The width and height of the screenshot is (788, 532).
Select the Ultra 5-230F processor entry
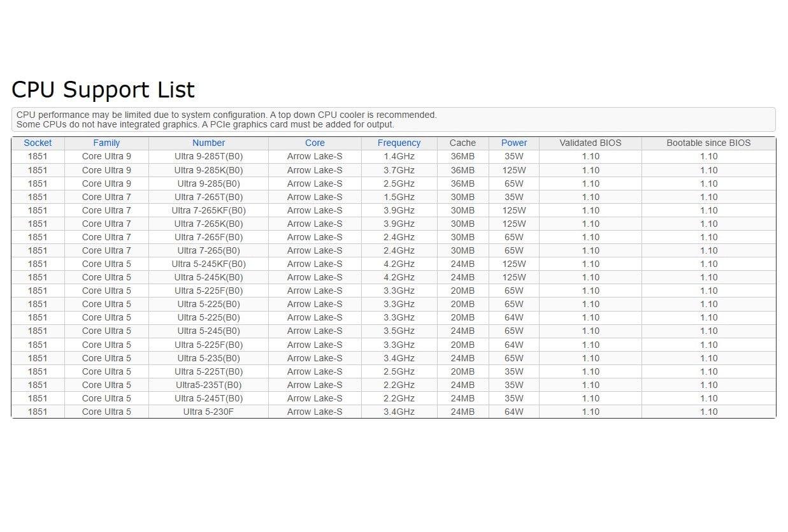click(208, 412)
